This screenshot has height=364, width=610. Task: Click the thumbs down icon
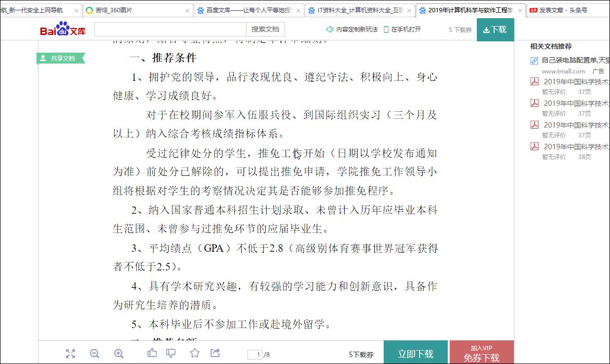[x=171, y=353]
